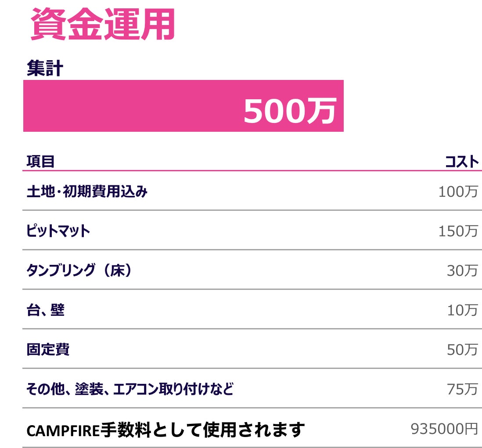Click the 30万 cost value
Viewport: 482px width, 448px height.
click(x=462, y=271)
